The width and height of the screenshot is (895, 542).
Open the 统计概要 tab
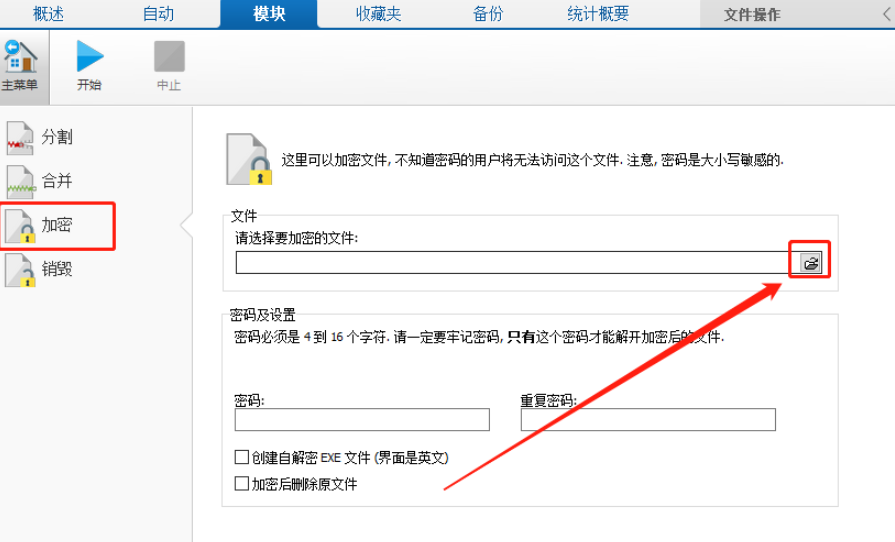(x=598, y=14)
